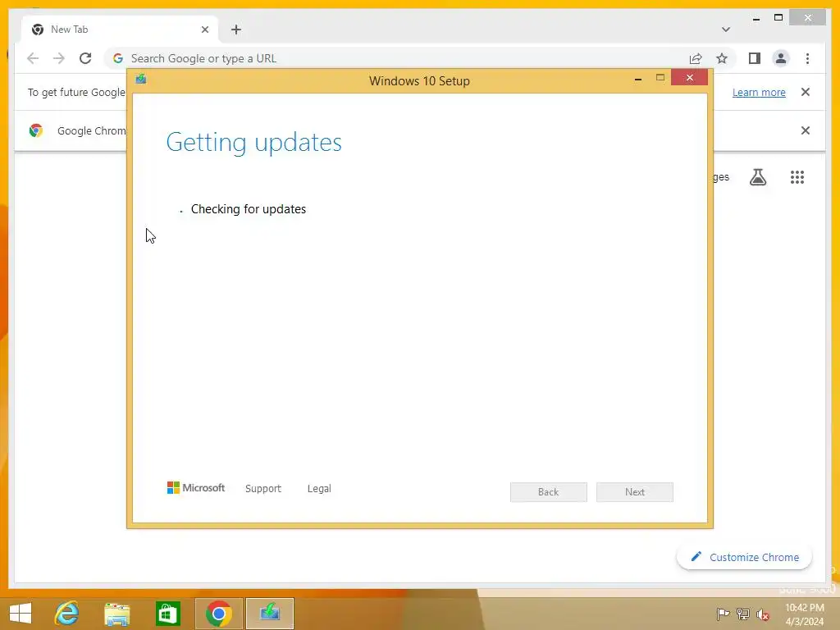Click the Back button in Windows 10 Setup
The width and height of the screenshot is (840, 630).
(548, 492)
